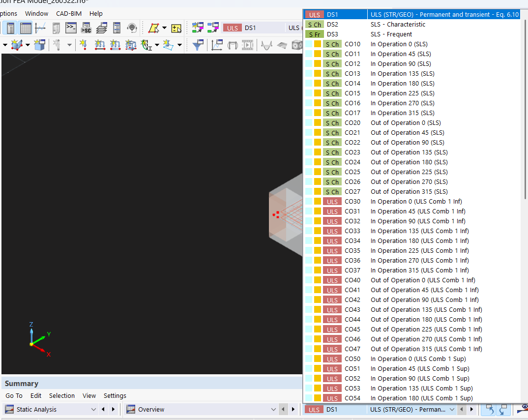Collapse the DS1 load case dropdown arrow
The height and width of the screenshot is (420, 528).
(452, 410)
